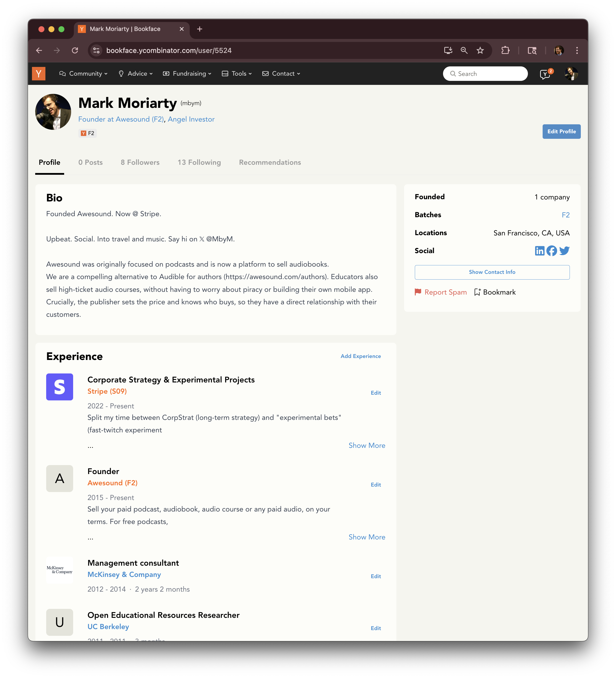Click the browser bookmark star icon
The image size is (616, 678).
[480, 50]
